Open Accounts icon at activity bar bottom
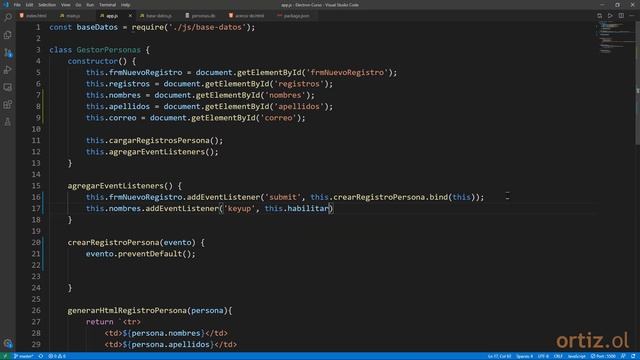Image resolution: width=640 pixels, height=360 pixels. click(7, 343)
